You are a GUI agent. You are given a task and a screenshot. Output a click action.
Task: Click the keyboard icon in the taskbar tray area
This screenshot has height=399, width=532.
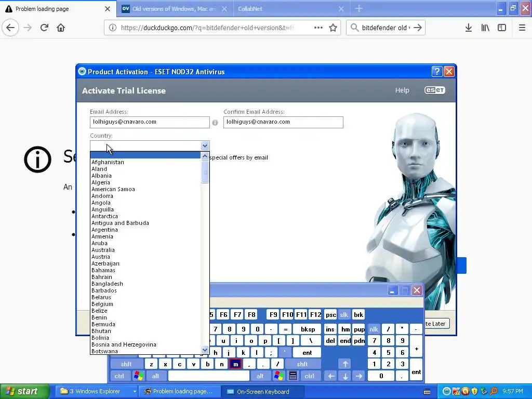pos(427,392)
